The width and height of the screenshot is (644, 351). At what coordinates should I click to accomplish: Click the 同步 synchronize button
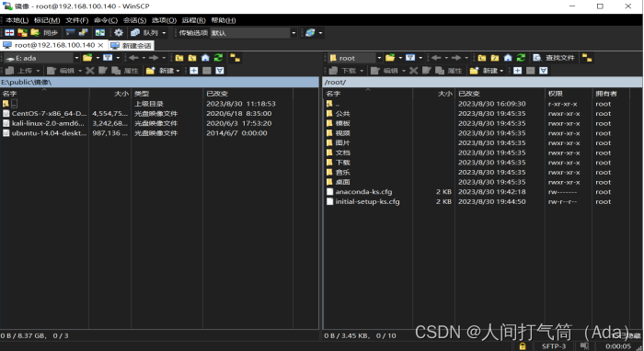click(x=44, y=33)
